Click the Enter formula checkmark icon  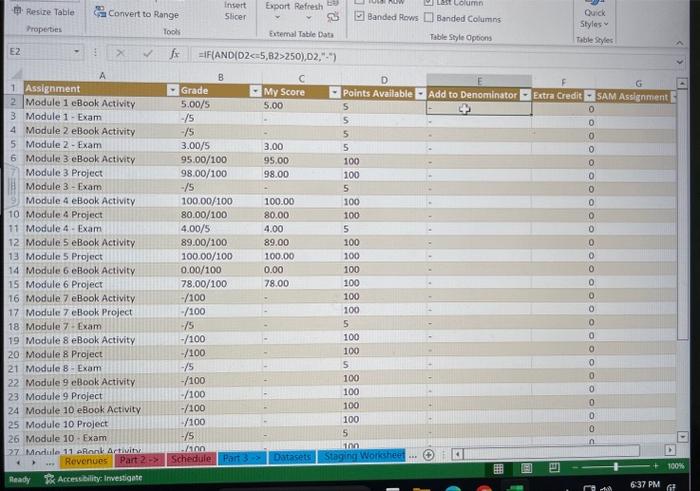click(148, 54)
